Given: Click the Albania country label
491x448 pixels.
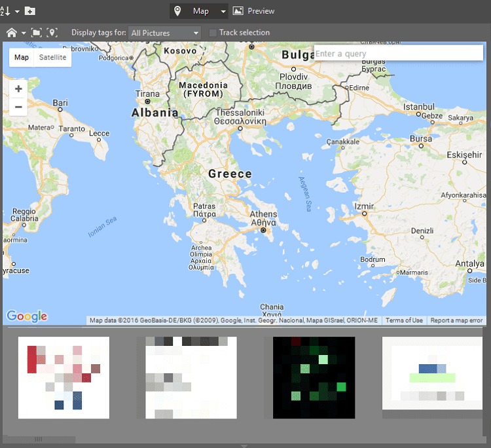Looking at the screenshot, I should point(155,113).
